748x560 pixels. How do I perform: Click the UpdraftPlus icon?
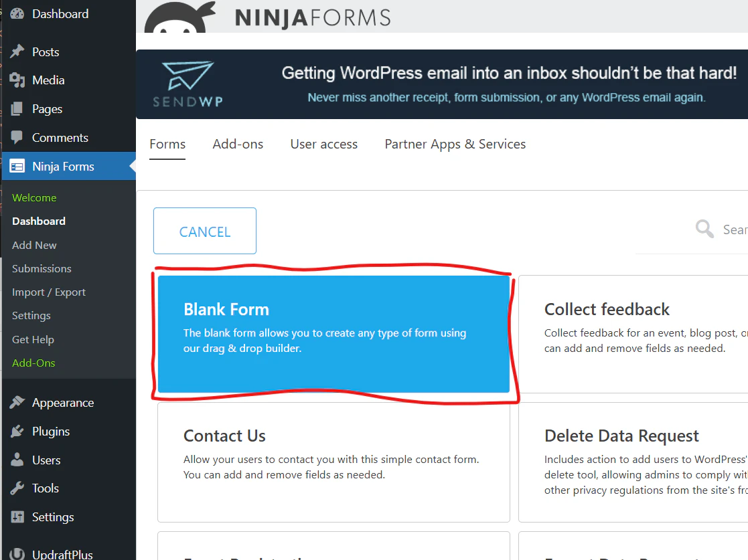point(17,554)
